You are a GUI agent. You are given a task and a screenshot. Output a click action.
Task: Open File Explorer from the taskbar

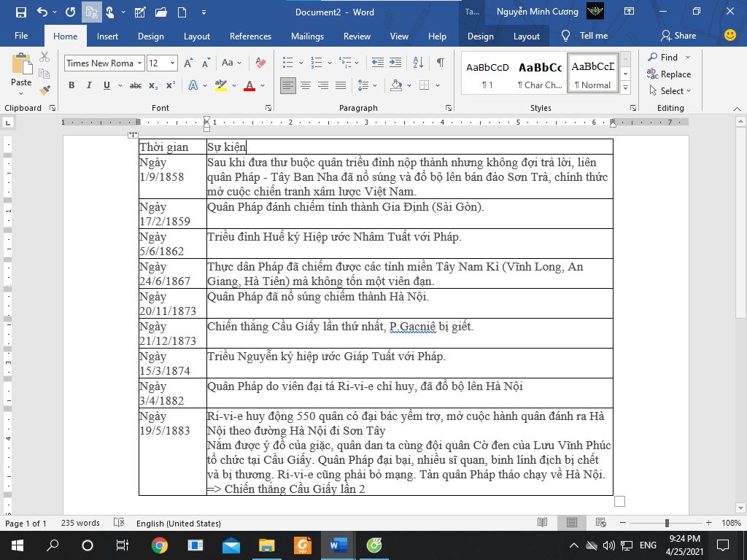pyautogui.click(x=267, y=545)
